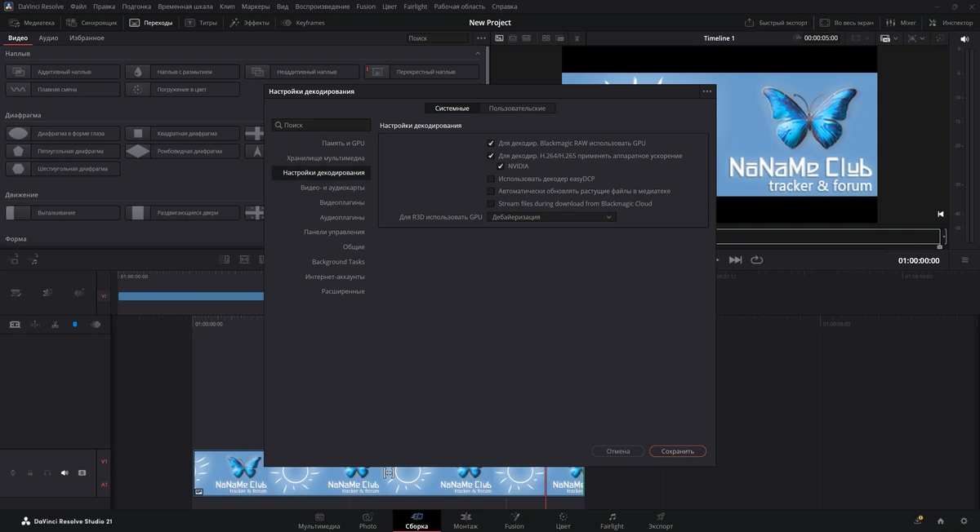Open the Mixer panel
The width and height of the screenshot is (980, 532).
(902, 23)
